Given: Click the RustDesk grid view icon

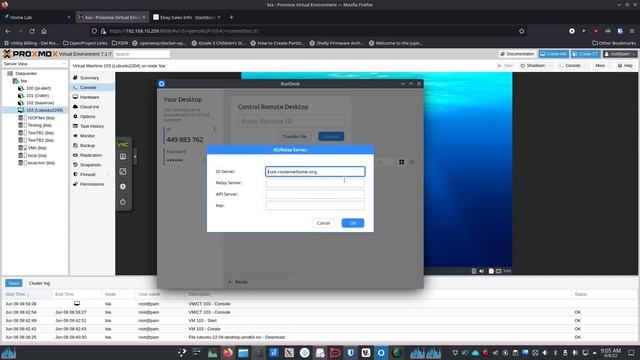Looking at the screenshot, I should coord(402,162).
